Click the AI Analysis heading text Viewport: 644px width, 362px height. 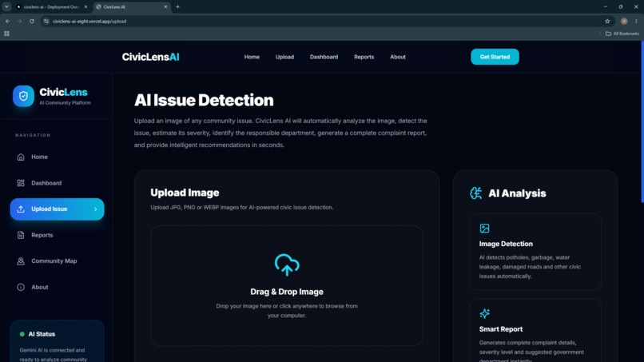pyautogui.click(x=517, y=193)
